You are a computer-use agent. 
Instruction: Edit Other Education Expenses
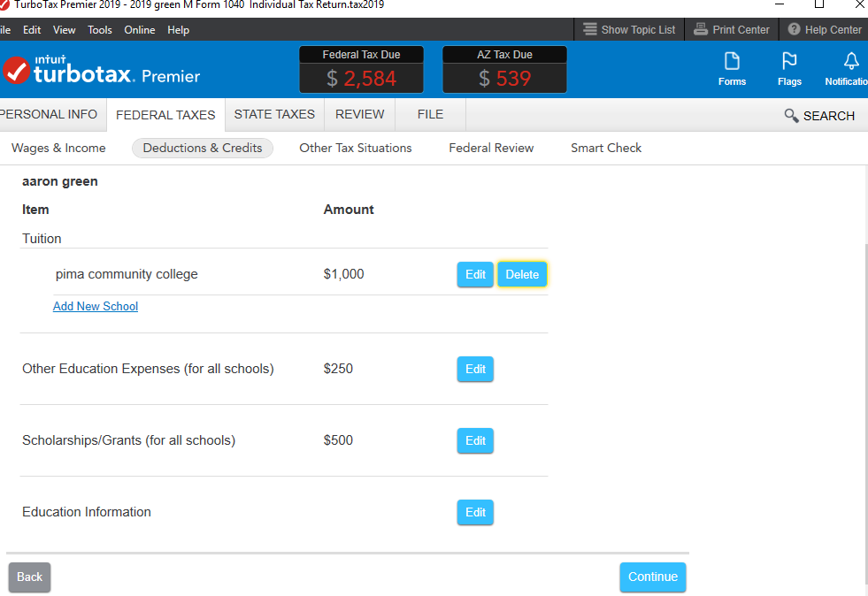tap(475, 369)
